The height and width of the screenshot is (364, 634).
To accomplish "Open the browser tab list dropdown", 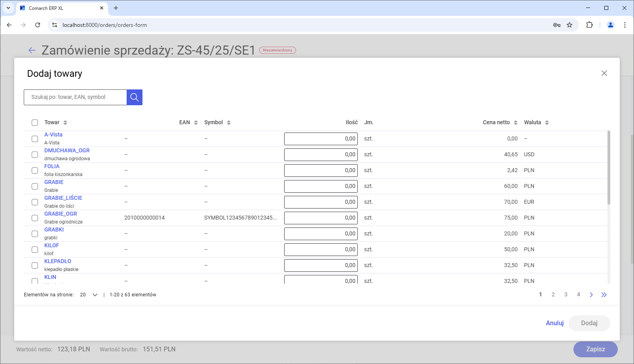I will click(8, 8).
